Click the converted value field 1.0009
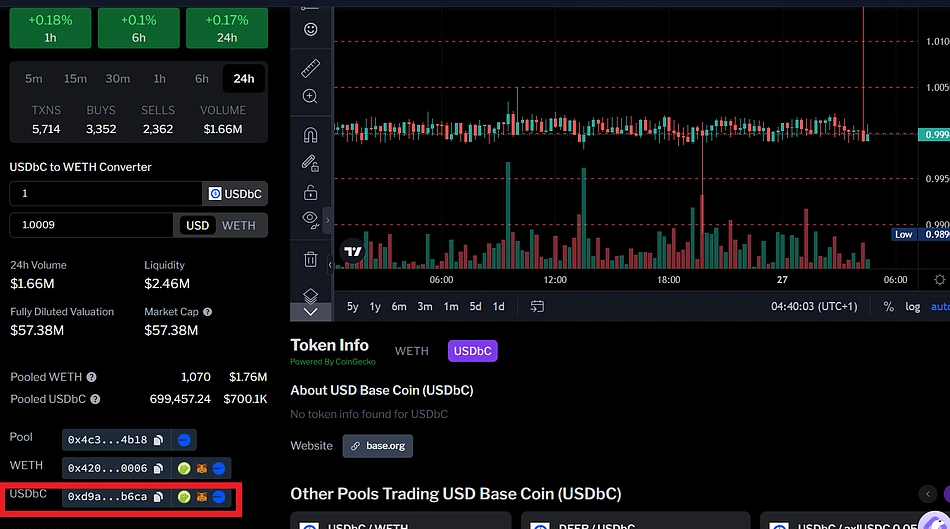This screenshot has width=950, height=529. point(91,225)
